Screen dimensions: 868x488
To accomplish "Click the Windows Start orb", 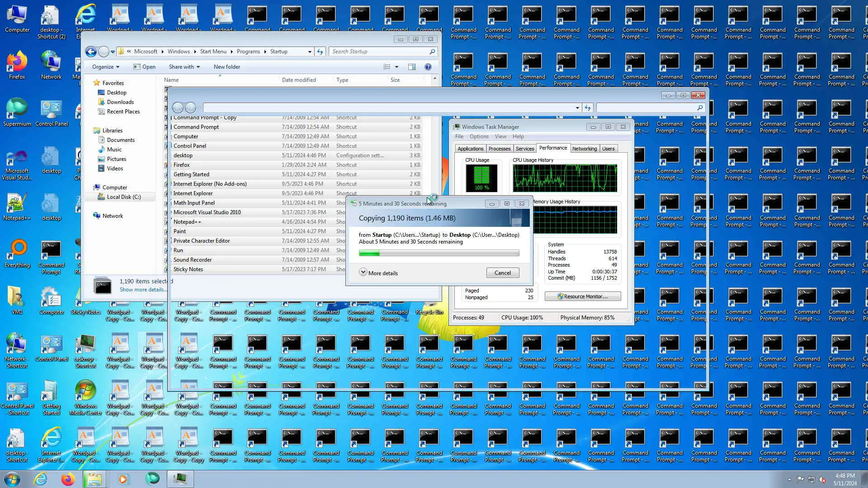I will [x=12, y=479].
